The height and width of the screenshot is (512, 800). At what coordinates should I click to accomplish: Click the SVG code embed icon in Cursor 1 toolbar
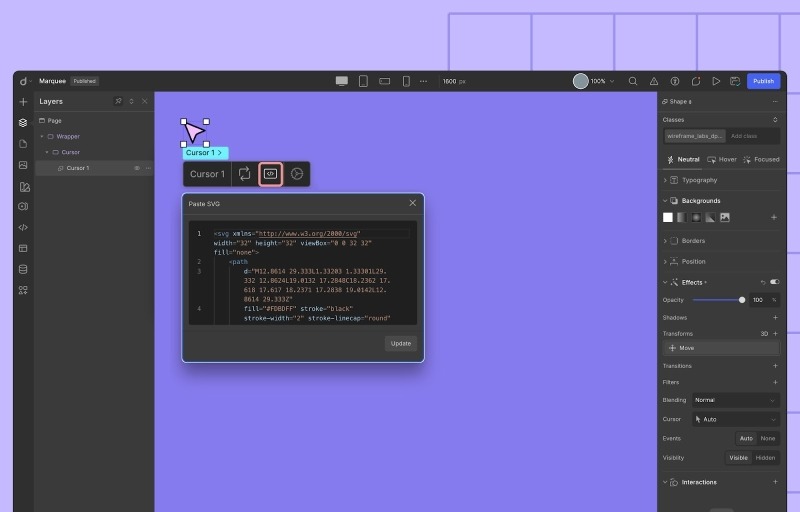click(x=269, y=174)
